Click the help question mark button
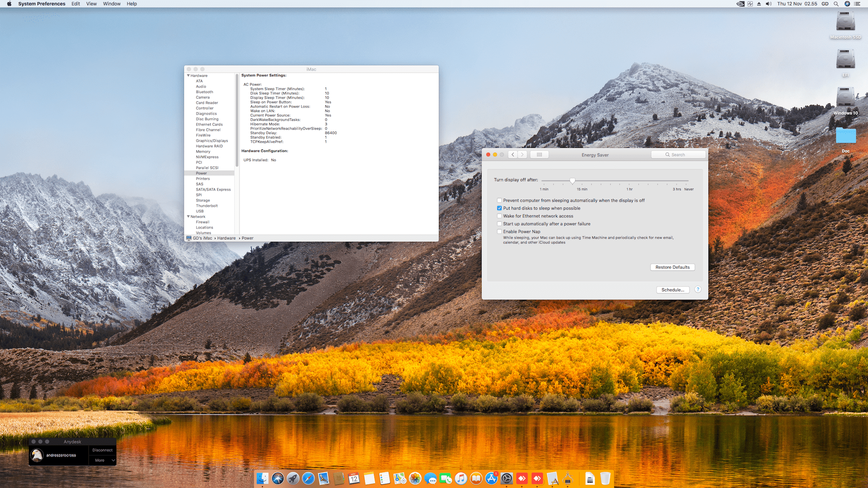868x488 pixels. pyautogui.click(x=698, y=290)
